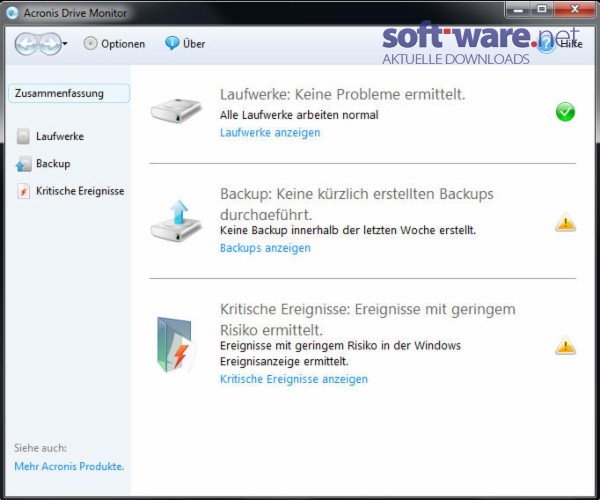Click the 'Laufwerke: Keine Probleme ermittelt.' heading

(x=342, y=94)
